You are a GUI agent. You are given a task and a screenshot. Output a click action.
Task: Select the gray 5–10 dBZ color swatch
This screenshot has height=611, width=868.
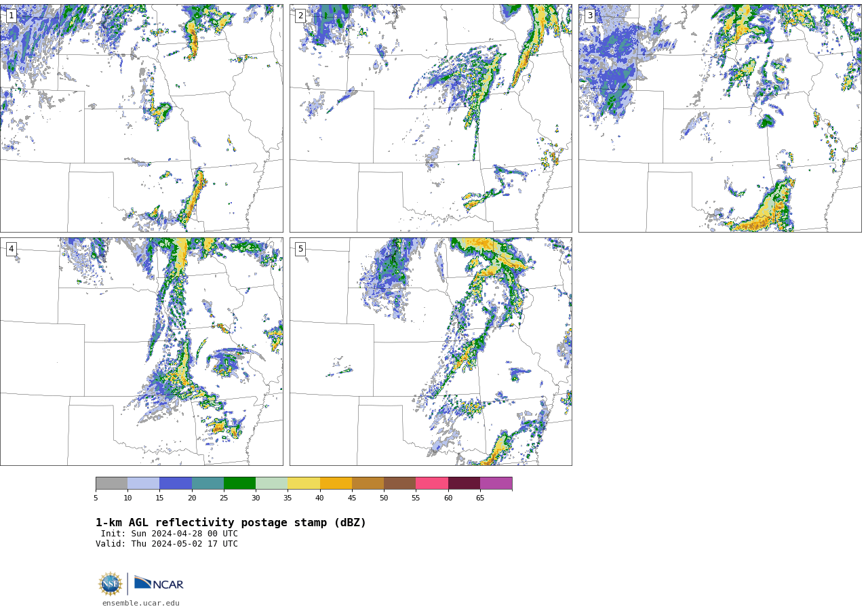click(111, 483)
